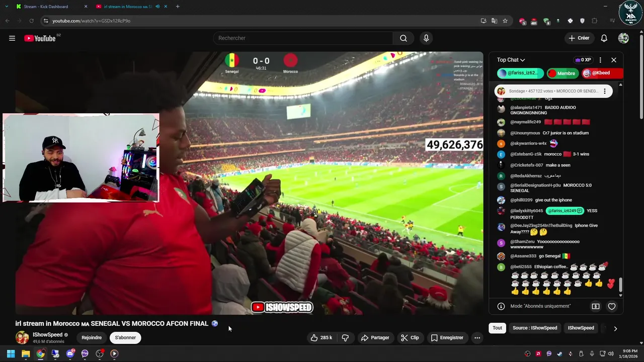Viewport: 644px width, 362px height.
Task: Select the Source : IShowSpeed chip
Action: tap(535, 328)
